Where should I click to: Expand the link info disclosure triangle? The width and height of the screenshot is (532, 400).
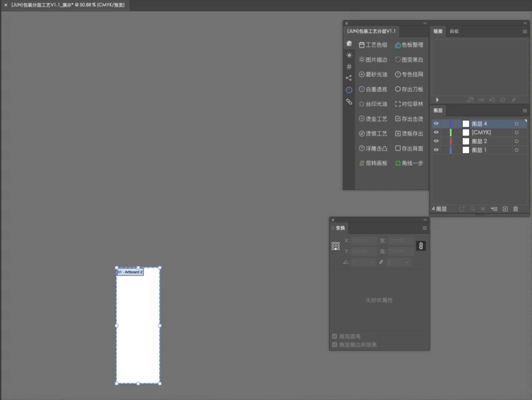(437, 100)
